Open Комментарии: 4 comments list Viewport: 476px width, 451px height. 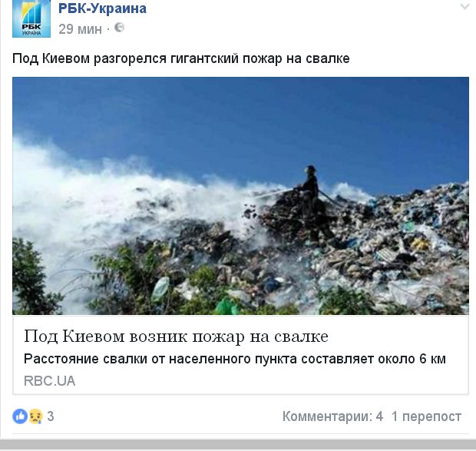(332, 416)
